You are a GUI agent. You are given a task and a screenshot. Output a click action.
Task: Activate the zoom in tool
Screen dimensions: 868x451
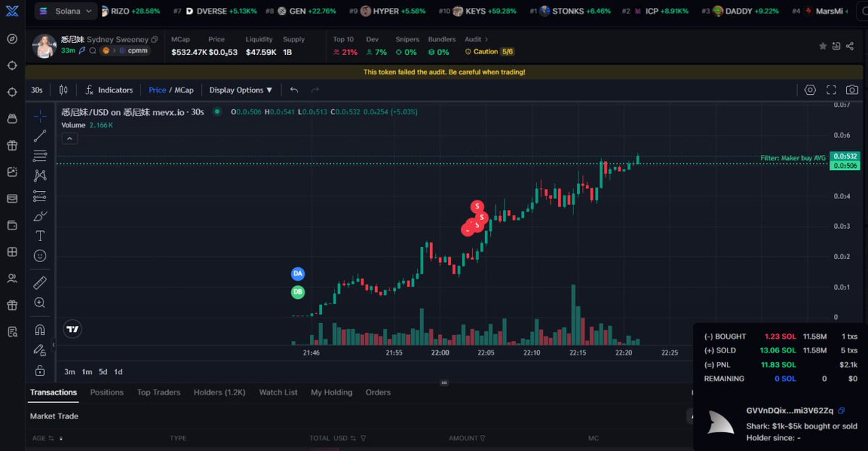click(x=40, y=303)
